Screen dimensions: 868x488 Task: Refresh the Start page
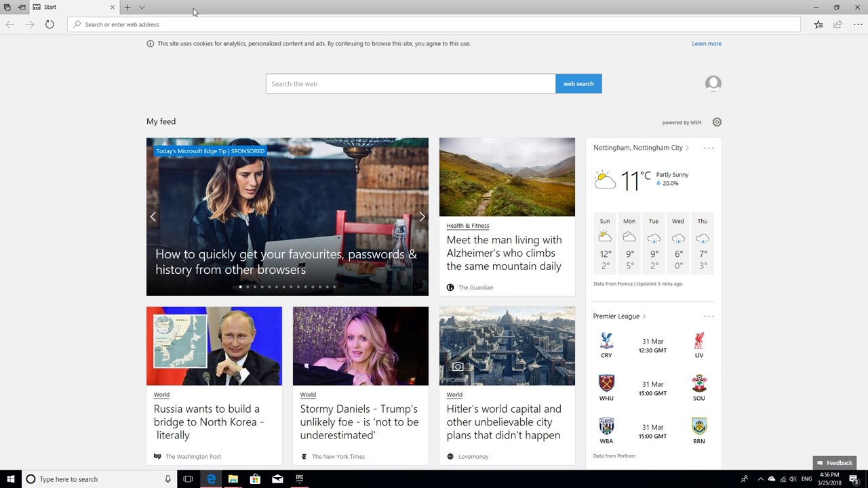tap(50, 24)
